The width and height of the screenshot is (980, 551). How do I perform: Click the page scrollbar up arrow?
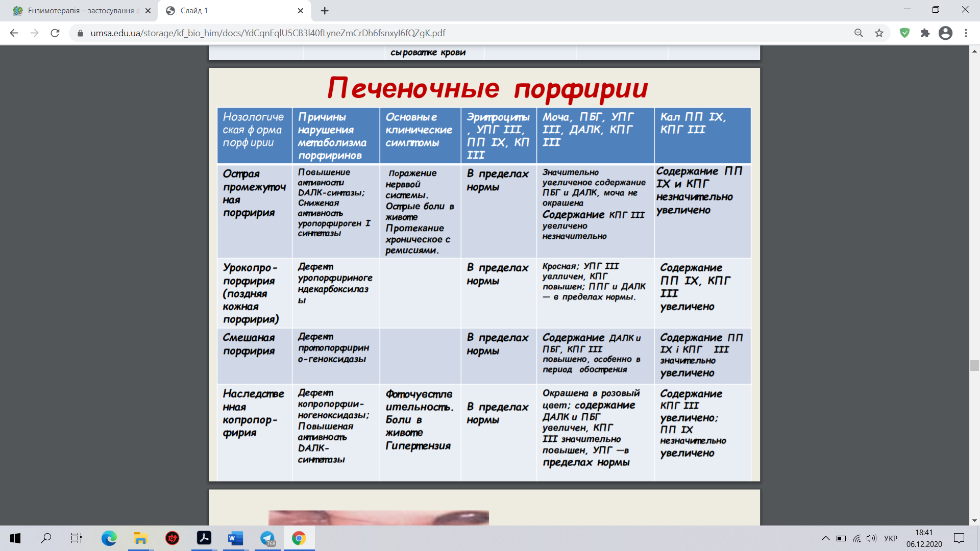click(x=974, y=51)
